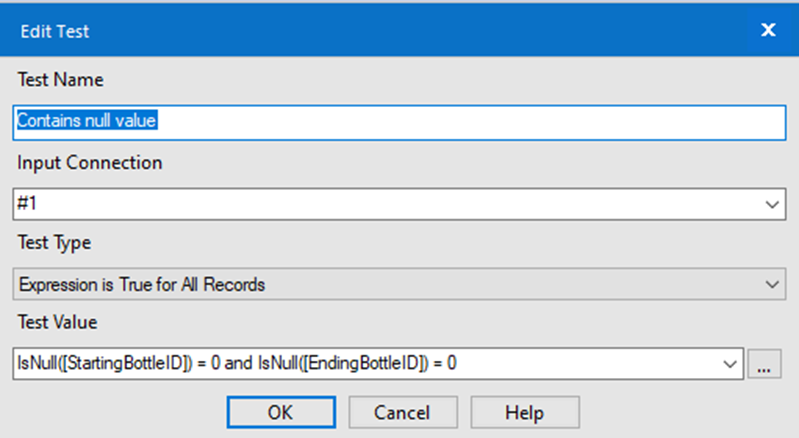Click the 'Test Type' label
This screenshot has width=799, height=438.
(x=55, y=242)
